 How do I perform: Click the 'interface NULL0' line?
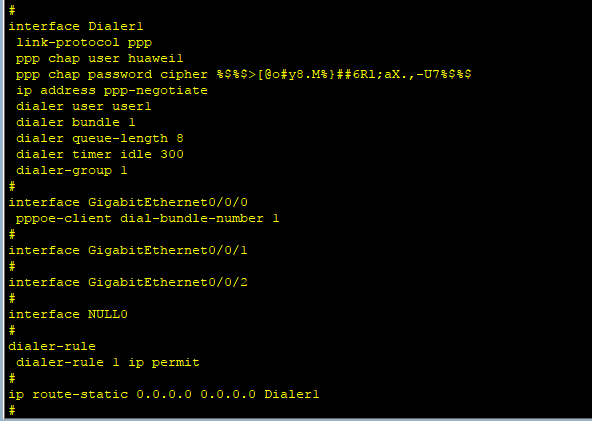click(x=68, y=315)
